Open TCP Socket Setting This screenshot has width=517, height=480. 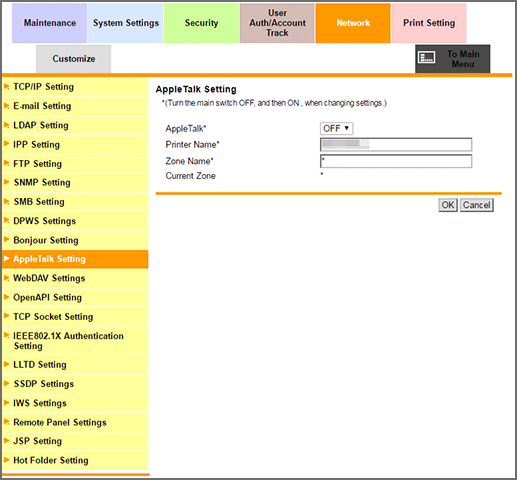[x=75, y=317]
